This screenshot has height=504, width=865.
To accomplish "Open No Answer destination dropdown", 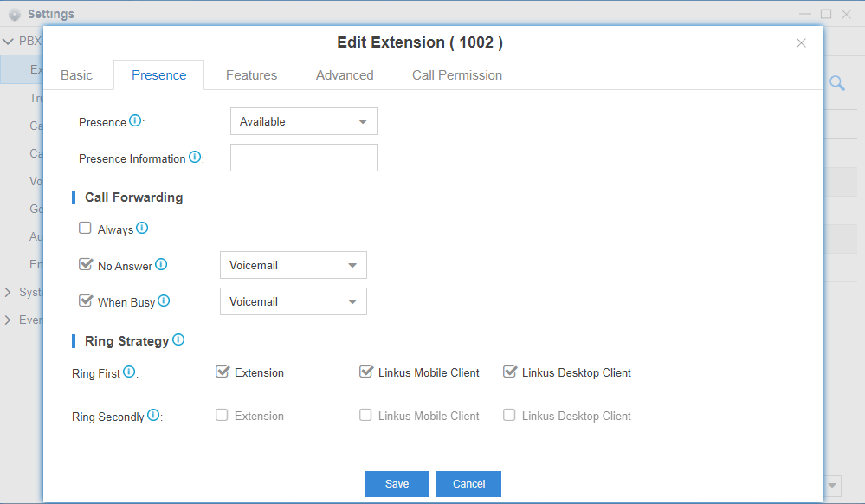I will (x=293, y=266).
